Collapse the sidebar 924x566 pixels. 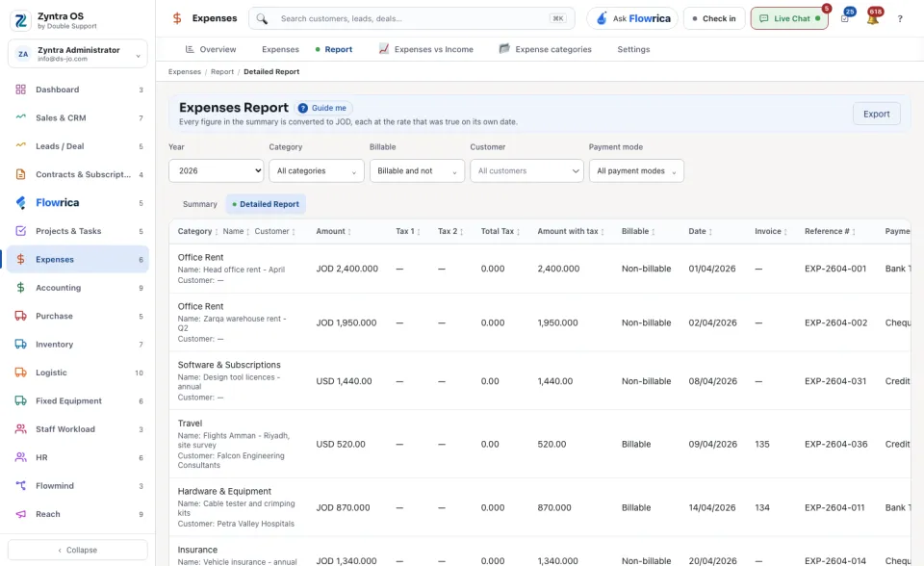tap(78, 550)
